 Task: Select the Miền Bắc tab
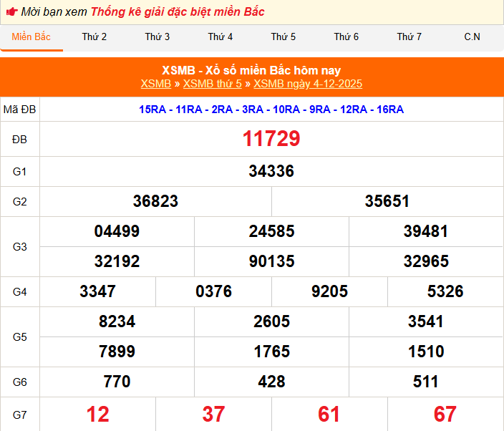[31, 37]
